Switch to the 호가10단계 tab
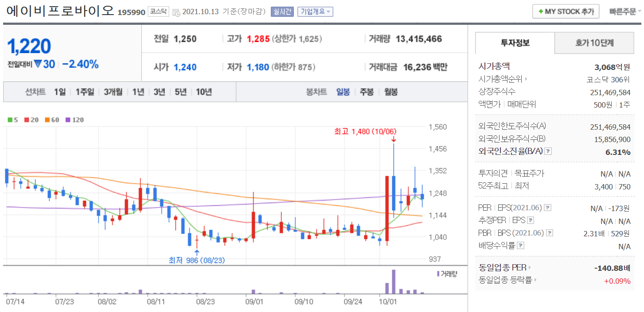Viewport: 644px width, 312px height. 594,43
